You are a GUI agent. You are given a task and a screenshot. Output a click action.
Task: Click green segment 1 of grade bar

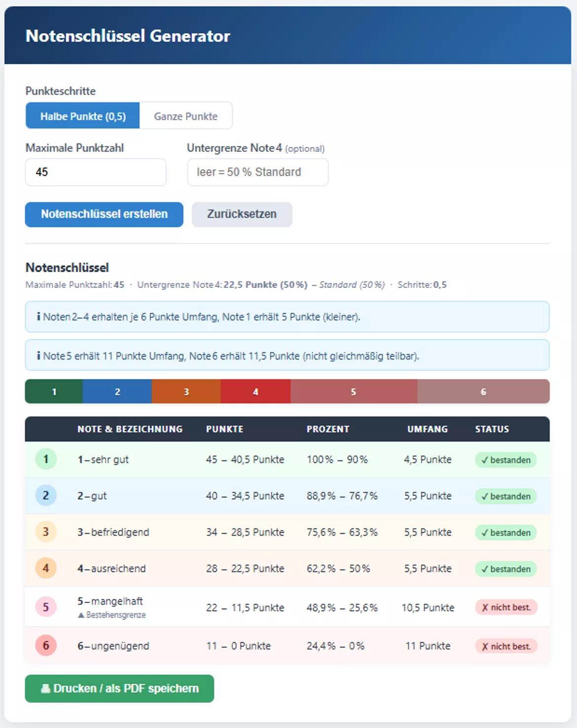click(x=54, y=392)
